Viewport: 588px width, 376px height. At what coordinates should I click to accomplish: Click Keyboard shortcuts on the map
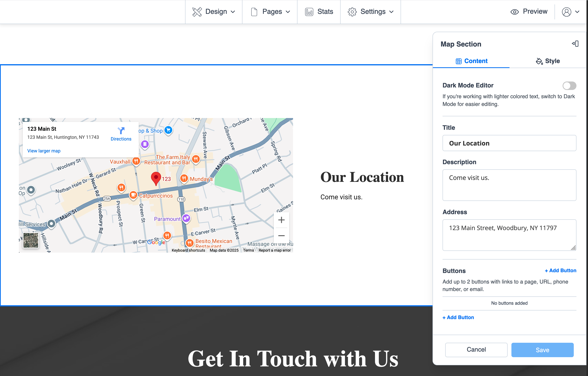click(188, 250)
